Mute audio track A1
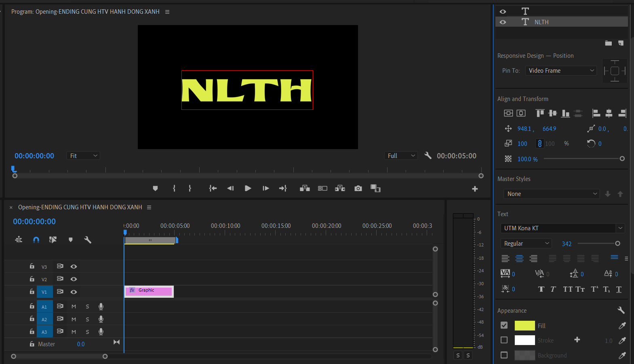634x364 pixels. (x=74, y=307)
